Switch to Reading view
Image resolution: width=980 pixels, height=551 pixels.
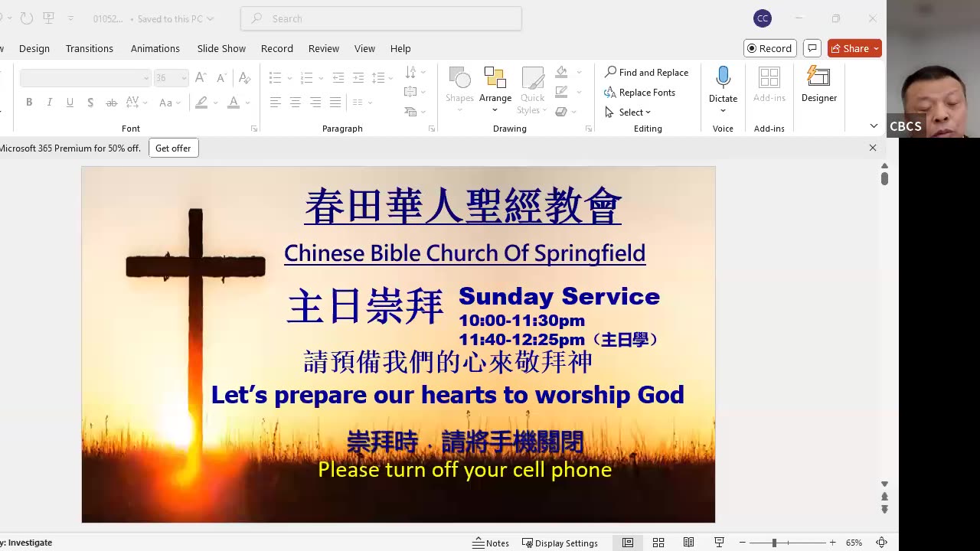(688, 543)
